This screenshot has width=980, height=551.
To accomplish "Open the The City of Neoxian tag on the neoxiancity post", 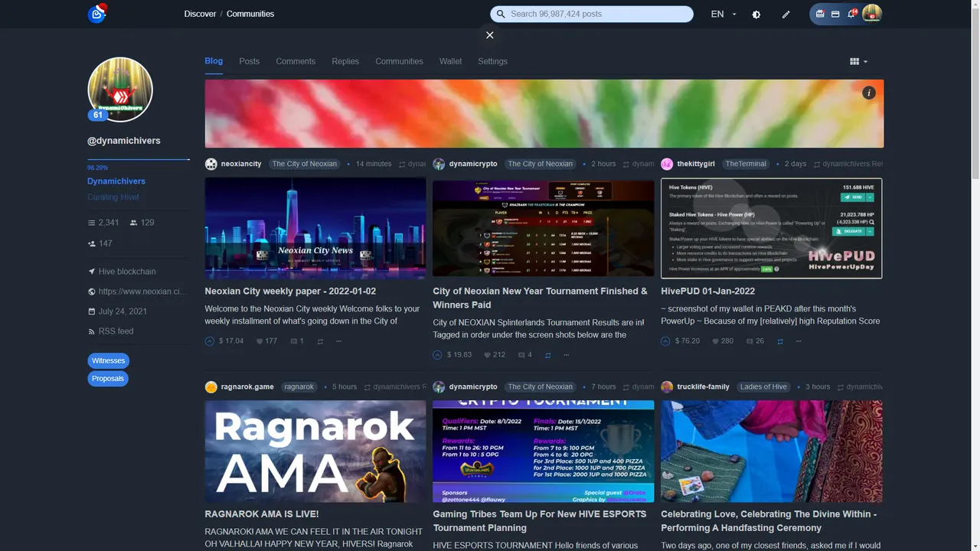I will [305, 164].
